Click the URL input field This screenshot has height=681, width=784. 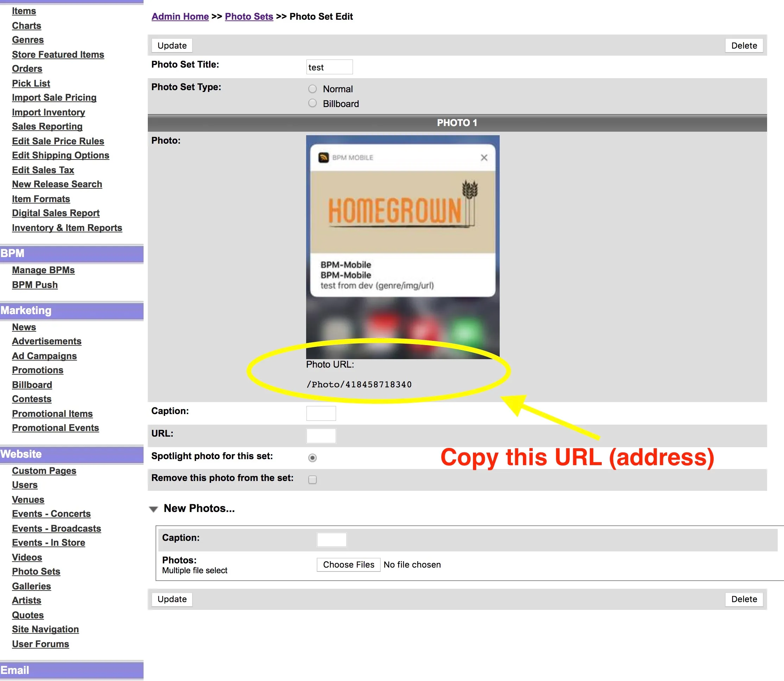coord(321,436)
